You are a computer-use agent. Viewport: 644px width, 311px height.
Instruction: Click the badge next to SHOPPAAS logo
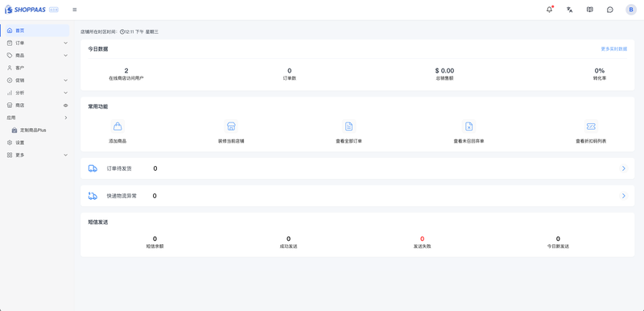click(x=54, y=10)
